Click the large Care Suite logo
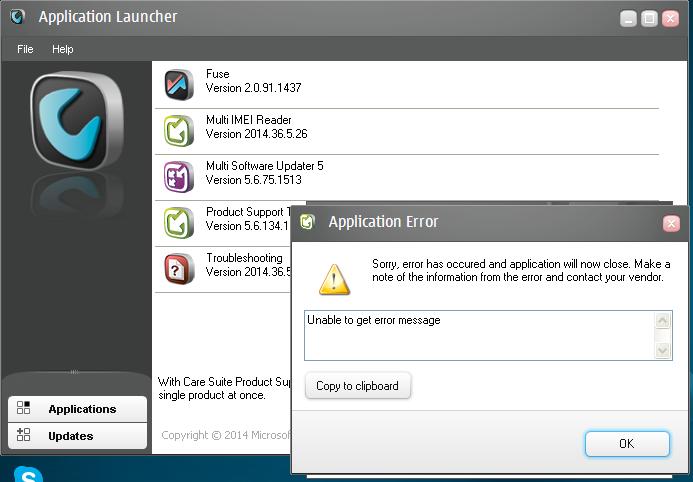Screen dimensions: 693x482 (x=78, y=121)
